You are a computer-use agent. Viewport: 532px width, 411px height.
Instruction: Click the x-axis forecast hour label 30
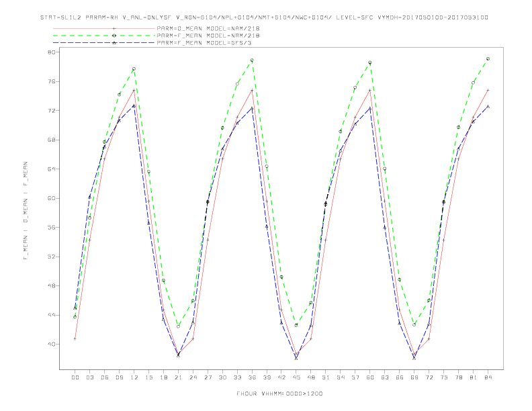click(222, 377)
